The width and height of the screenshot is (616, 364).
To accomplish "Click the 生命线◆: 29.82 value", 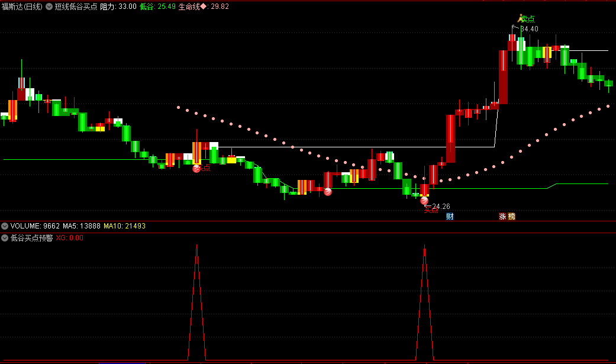I will tap(204, 7).
